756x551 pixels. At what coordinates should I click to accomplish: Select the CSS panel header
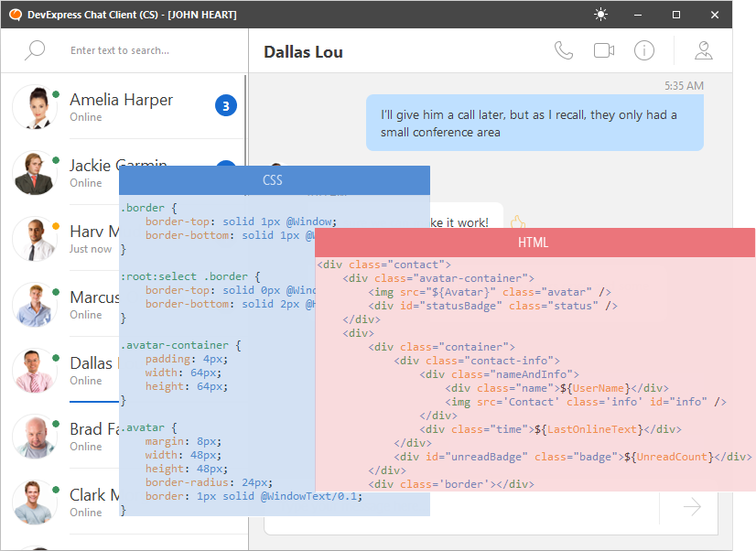tap(273, 179)
